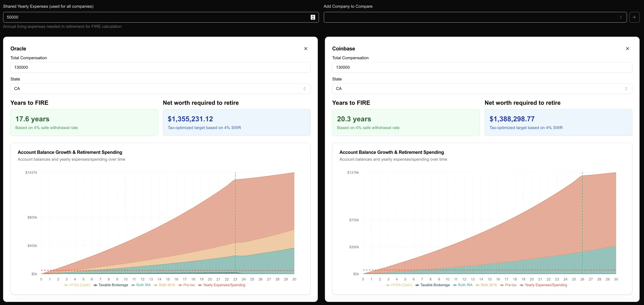The width and height of the screenshot is (644, 305).
Task: Click the Coinbase company heading
Action: tap(343, 49)
